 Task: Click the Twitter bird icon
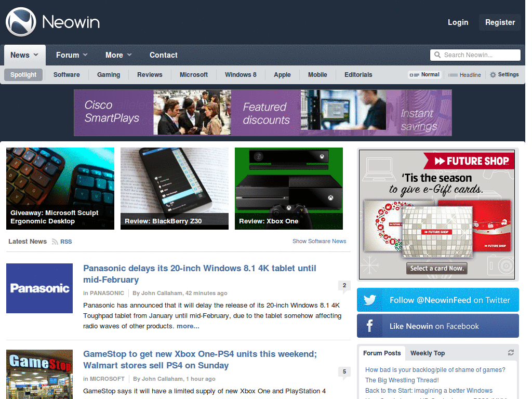coord(370,300)
